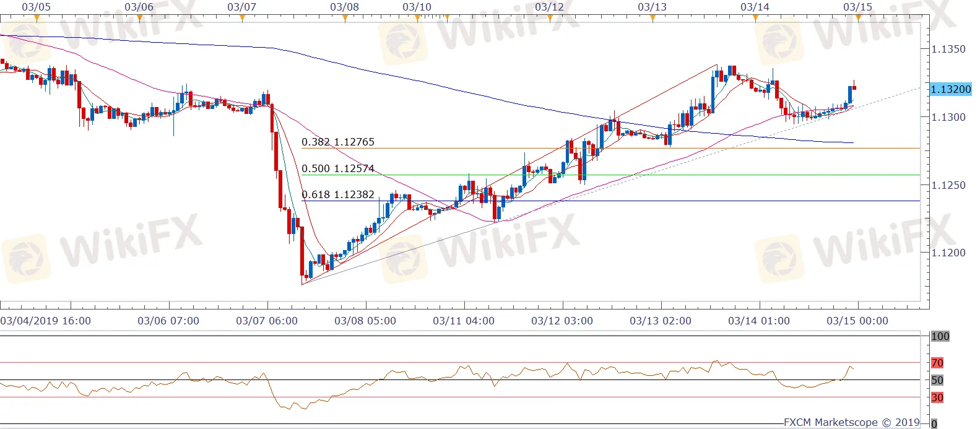Click the last red candlestick near 1.13200

coord(854,87)
